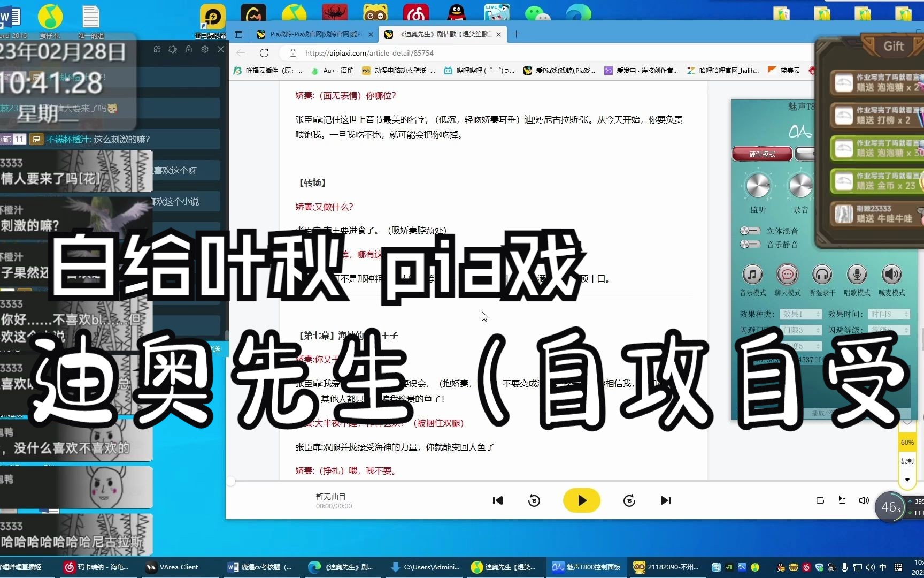The image size is (924, 578).
Task: Open 动漫电脑动态壁纸 bookmark
Action: coord(399,70)
